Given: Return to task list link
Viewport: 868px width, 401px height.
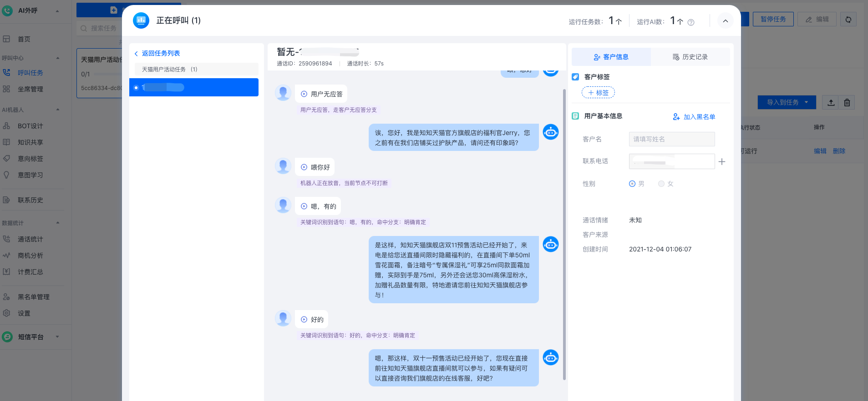Looking at the screenshot, I should (157, 53).
